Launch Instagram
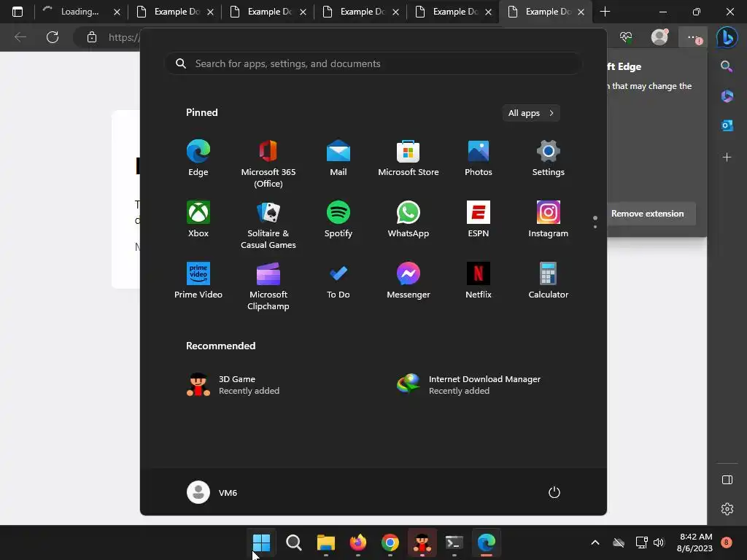Viewport: 747px width, 560px height. pos(549,219)
